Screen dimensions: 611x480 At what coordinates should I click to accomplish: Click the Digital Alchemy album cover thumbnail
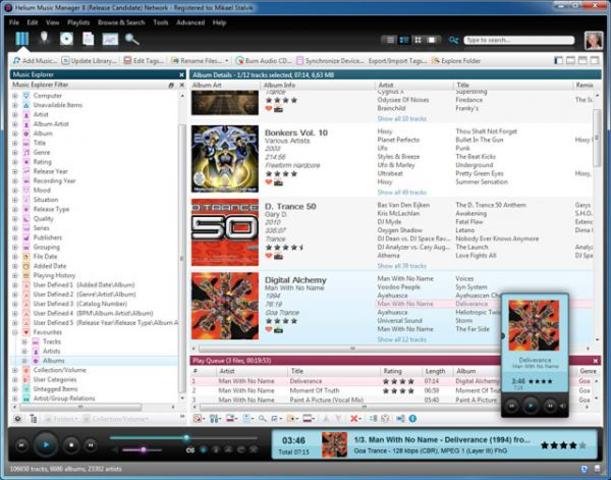point(225,306)
